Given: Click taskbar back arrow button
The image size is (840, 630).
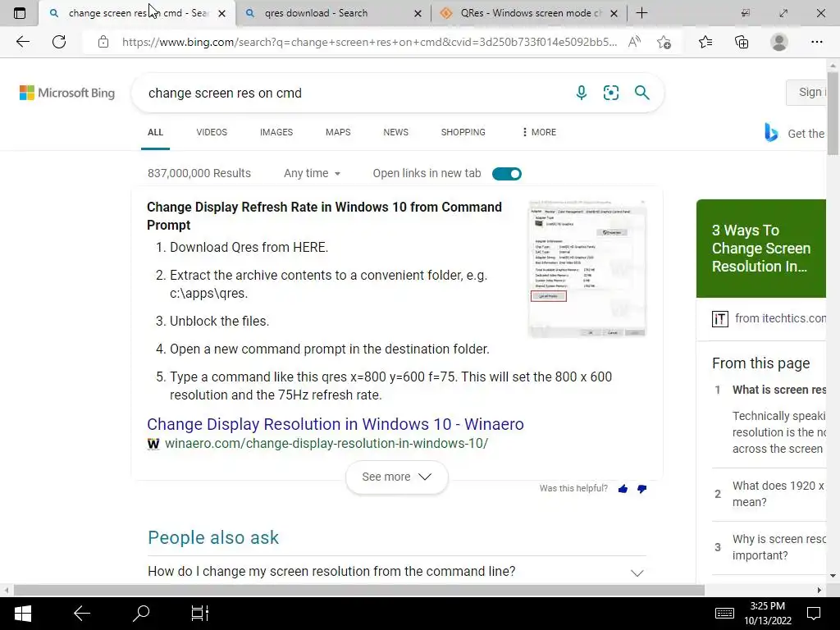Looking at the screenshot, I should click(x=81, y=614).
